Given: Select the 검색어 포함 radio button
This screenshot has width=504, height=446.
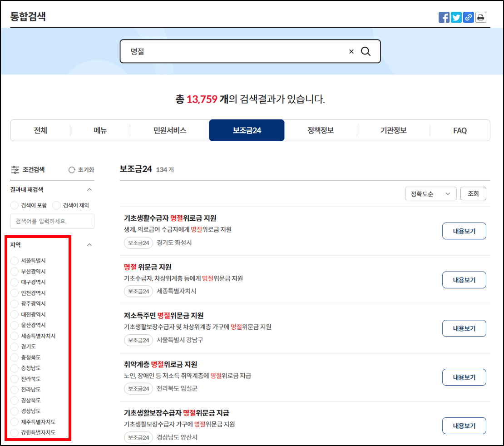Looking at the screenshot, I should tap(14, 205).
